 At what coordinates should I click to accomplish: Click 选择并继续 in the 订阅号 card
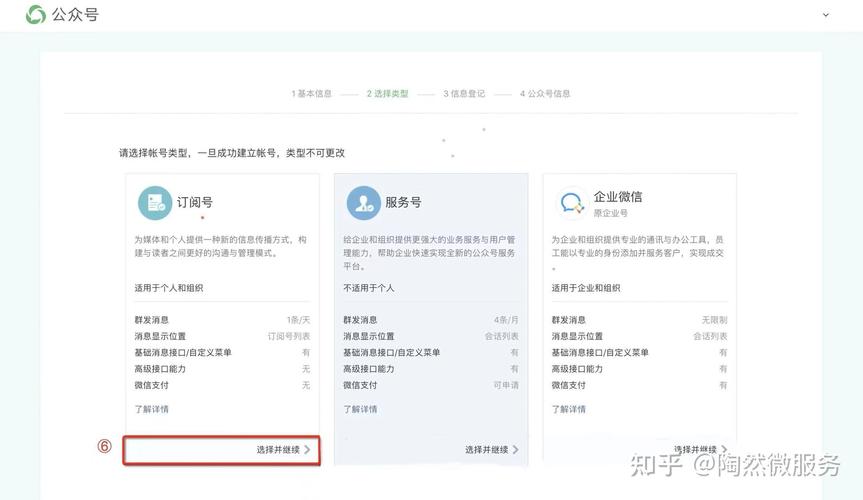278,450
